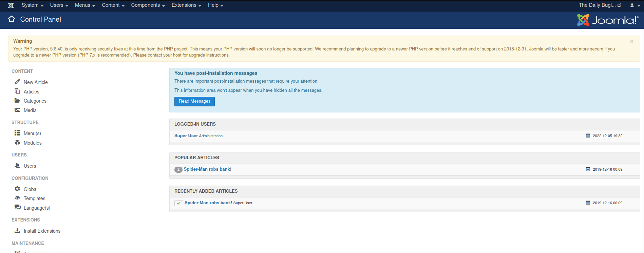644x253 pixels.
Task: Click the Control Panel page title
Action: click(41, 19)
